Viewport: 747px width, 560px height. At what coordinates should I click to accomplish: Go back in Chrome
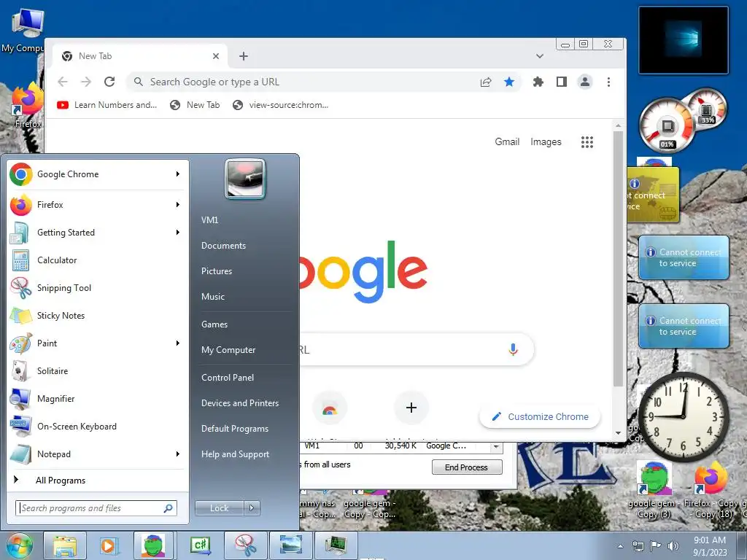[63, 82]
